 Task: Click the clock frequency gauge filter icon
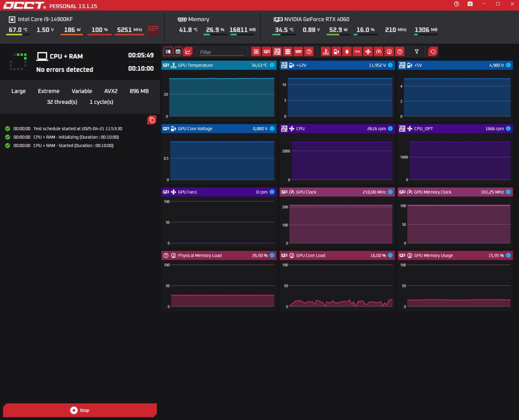(x=379, y=52)
